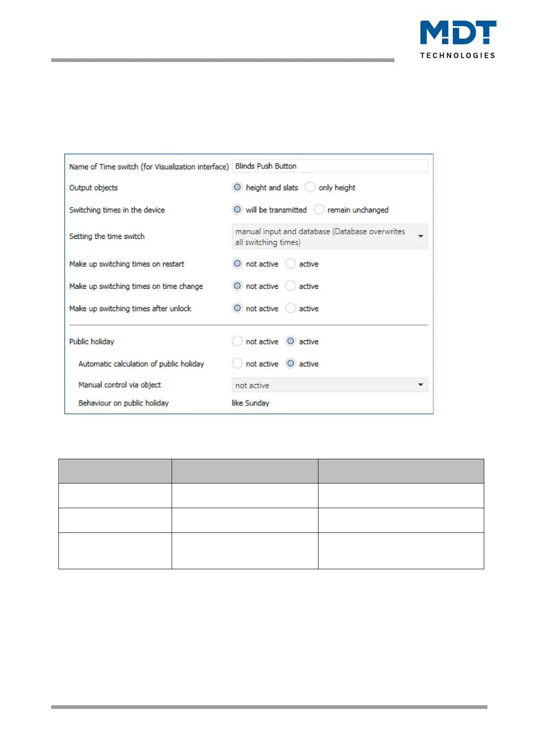535x756 pixels.
Task: Set make up on restart to 'not active'
Action: [x=238, y=264]
